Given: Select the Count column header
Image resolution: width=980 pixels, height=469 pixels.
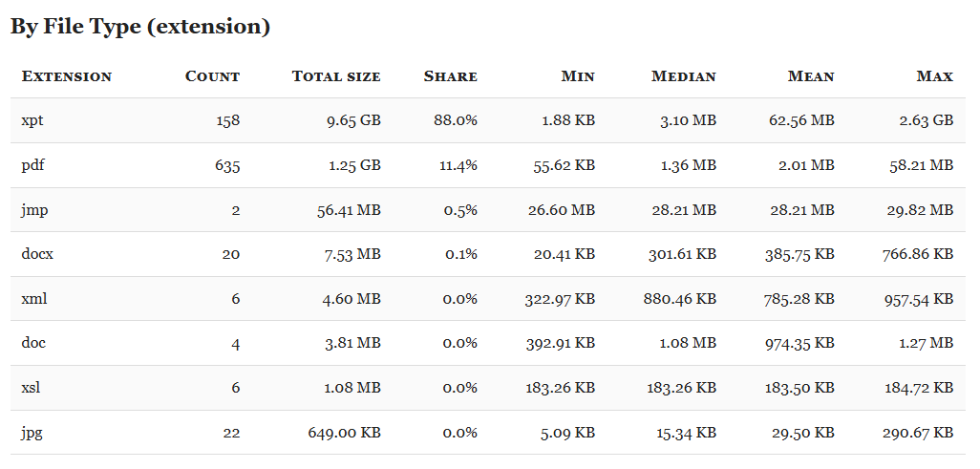Looking at the screenshot, I should point(212,76).
